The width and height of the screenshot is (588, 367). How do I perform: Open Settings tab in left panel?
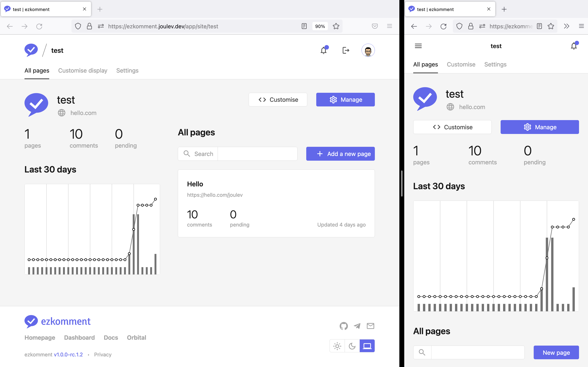point(127,70)
